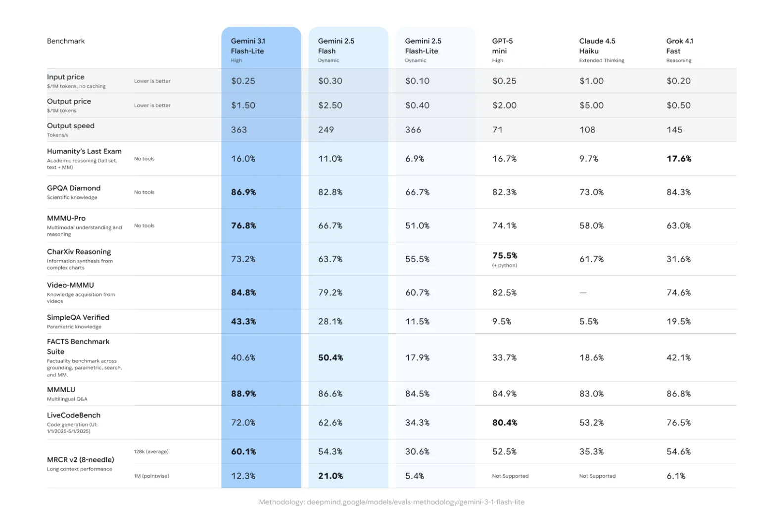Select the Claude 4.5 Haiku column header
This screenshot has height=532, width=760.
pyautogui.click(x=597, y=46)
